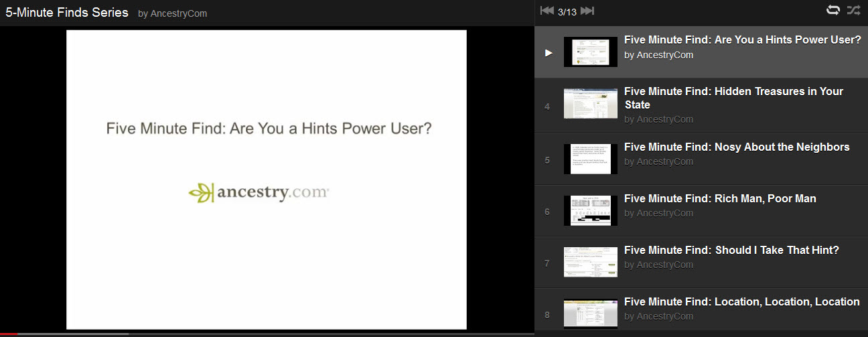Open Should I Take That Hint thumbnail

(590, 262)
